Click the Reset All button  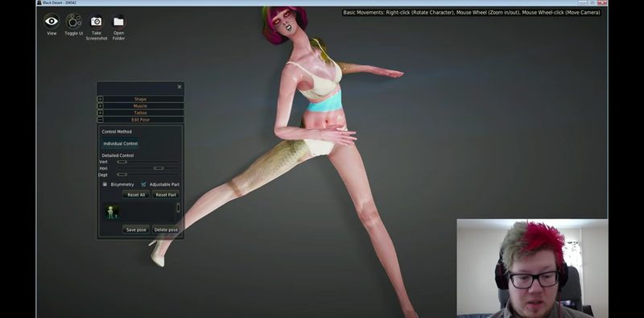pyautogui.click(x=136, y=195)
